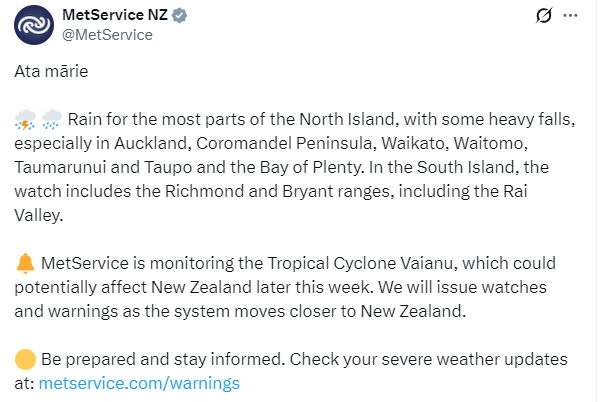Image resolution: width=600 pixels, height=402 pixels.
Task: Open the metservice.com/warnings link
Action: point(139,382)
